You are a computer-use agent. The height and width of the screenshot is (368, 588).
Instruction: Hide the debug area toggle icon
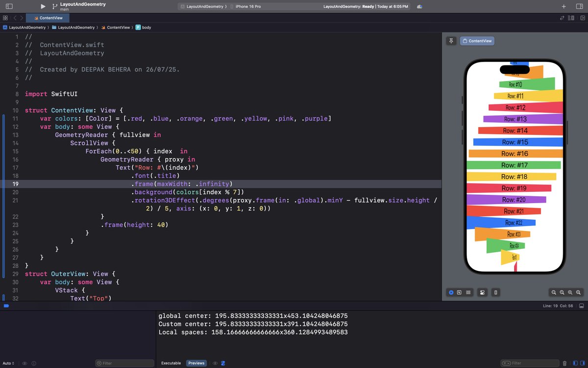[581, 306]
